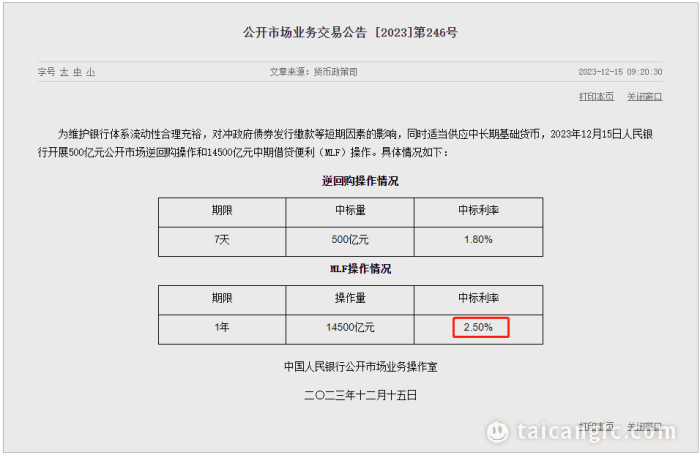Set font size to small (小)
The image size is (700, 455).
91,72
